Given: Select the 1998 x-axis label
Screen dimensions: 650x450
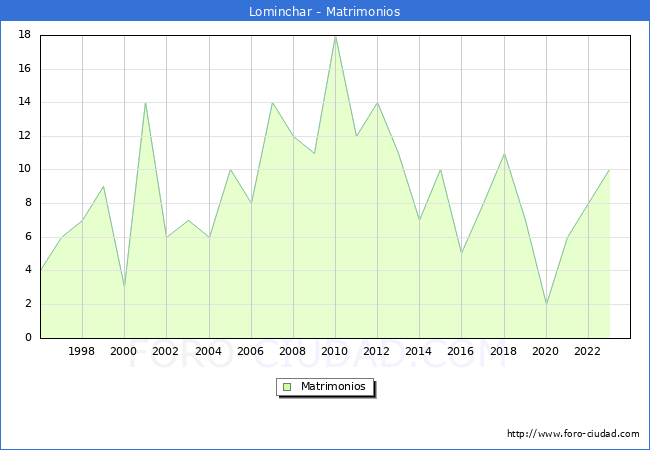Looking at the screenshot, I should [x=82, y=351].
